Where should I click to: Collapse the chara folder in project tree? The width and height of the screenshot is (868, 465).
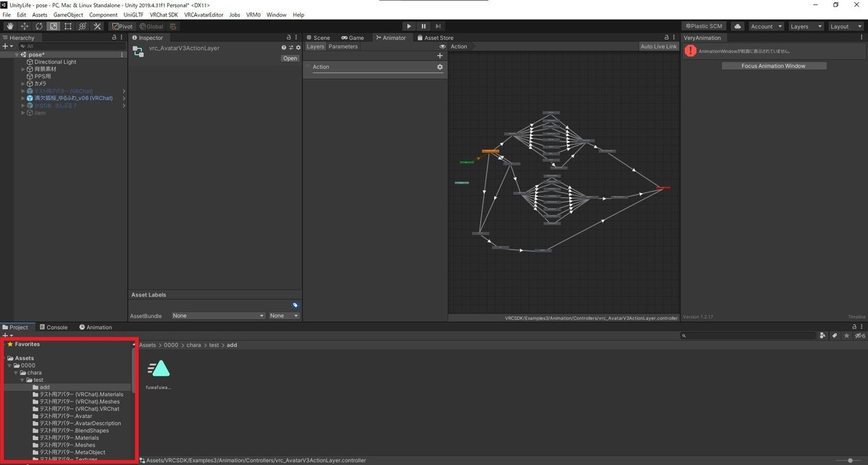[16, 373]
